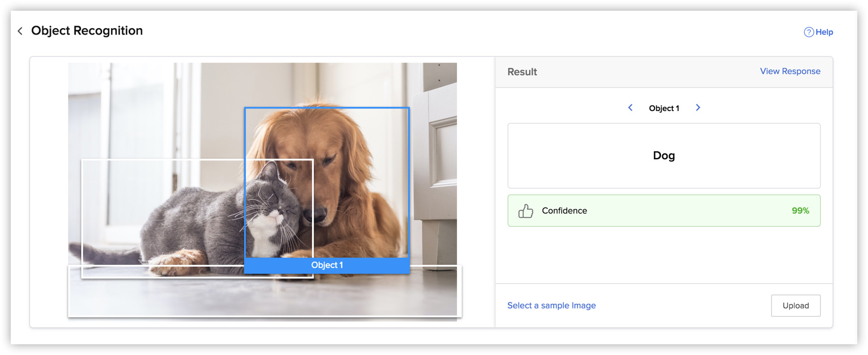Click the Object 1 heading in Result panel
Screen dimensions: 868x355
664,108
